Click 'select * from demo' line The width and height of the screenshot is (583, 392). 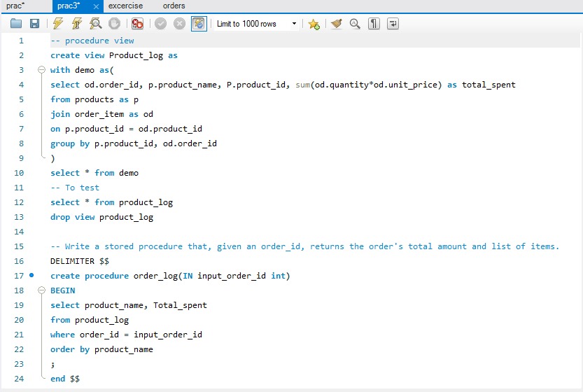(94, 173)
